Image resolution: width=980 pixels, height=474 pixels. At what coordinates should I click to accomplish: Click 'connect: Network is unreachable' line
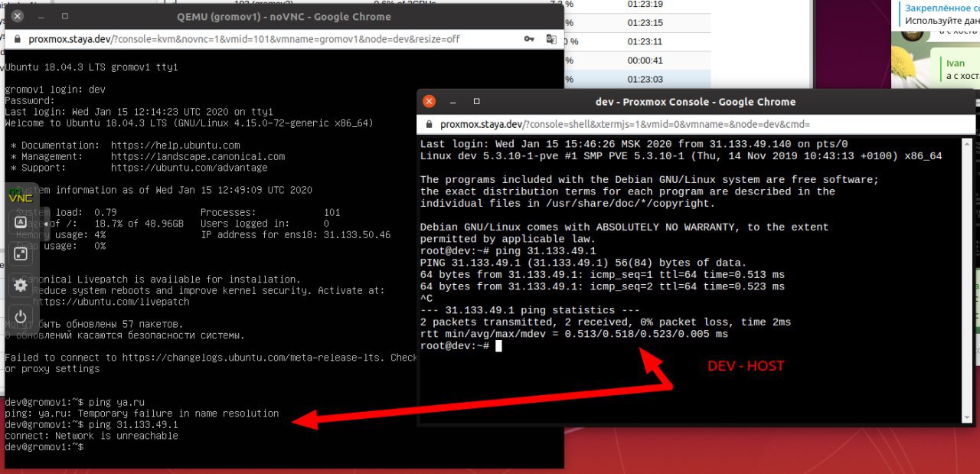point(91,436)
